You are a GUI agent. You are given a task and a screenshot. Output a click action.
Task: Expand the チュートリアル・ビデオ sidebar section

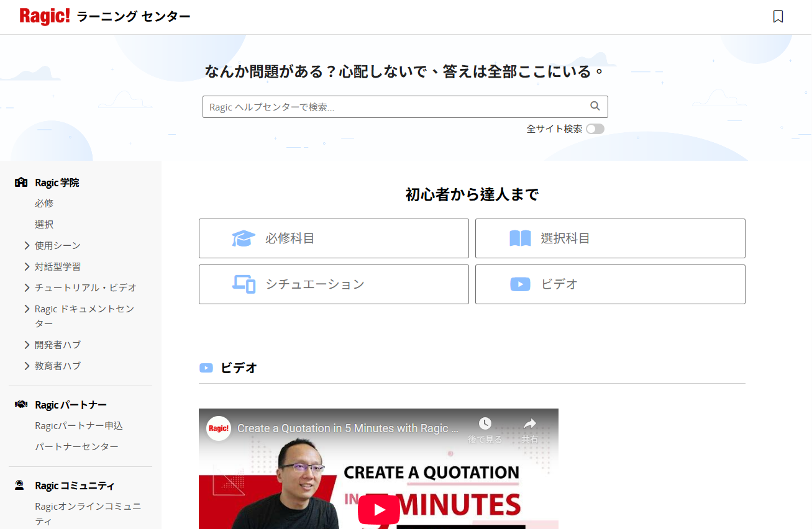pos(27,287)
